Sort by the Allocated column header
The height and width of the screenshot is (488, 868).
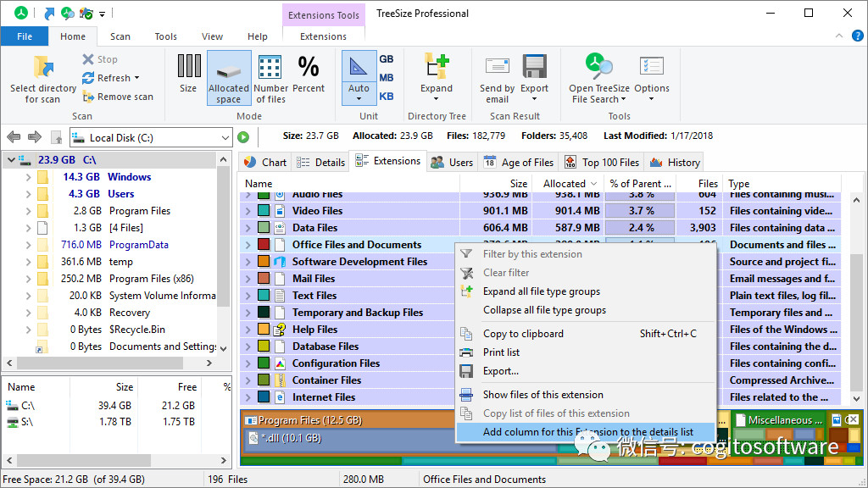pyautogui.click(x=569, y=184)
